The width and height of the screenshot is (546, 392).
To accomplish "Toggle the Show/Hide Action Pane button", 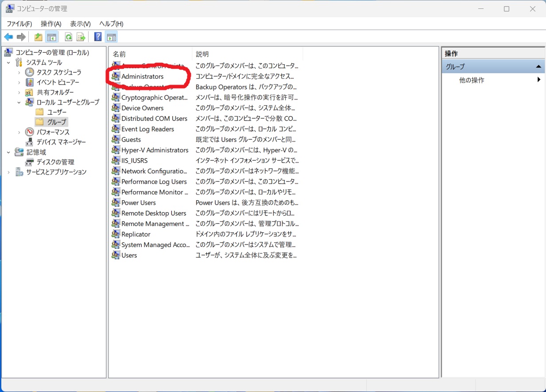I will tap(111, 37).
